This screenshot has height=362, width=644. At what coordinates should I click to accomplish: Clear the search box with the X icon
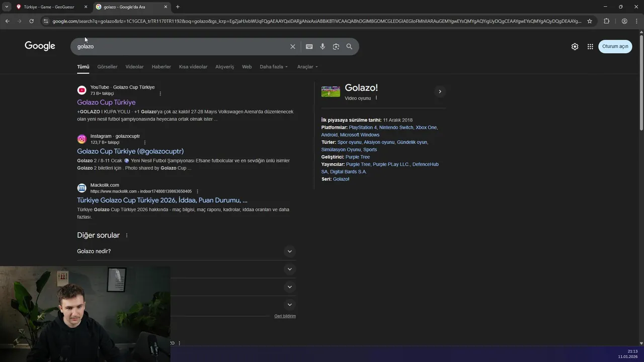pyautogui.click(x=293, y=46)
